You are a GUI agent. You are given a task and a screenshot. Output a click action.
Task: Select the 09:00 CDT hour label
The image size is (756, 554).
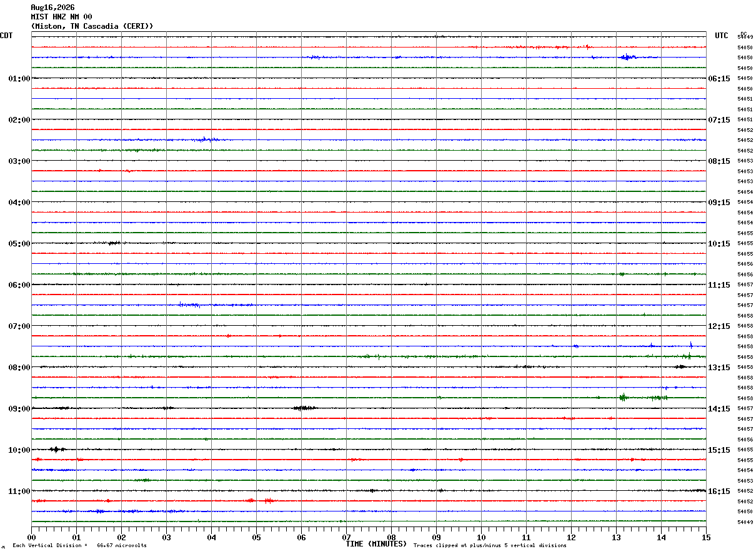[x=19, y=409]
